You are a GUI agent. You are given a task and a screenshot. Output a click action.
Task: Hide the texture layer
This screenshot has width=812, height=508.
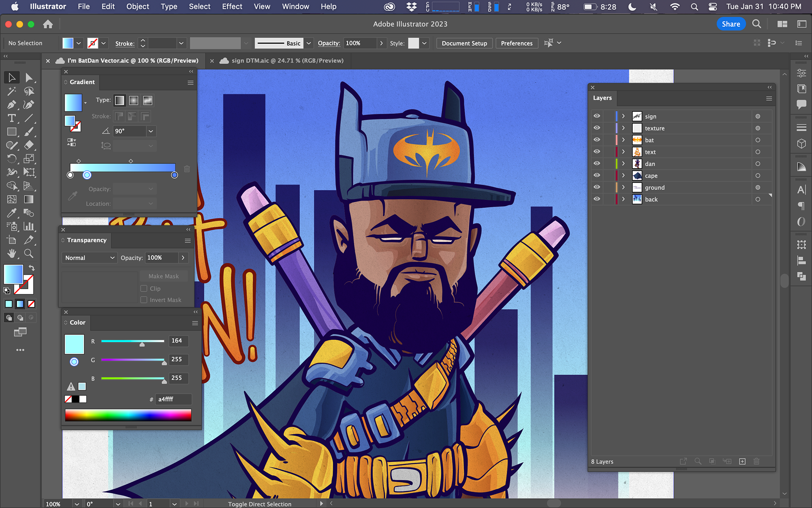[x=597, y=128]
